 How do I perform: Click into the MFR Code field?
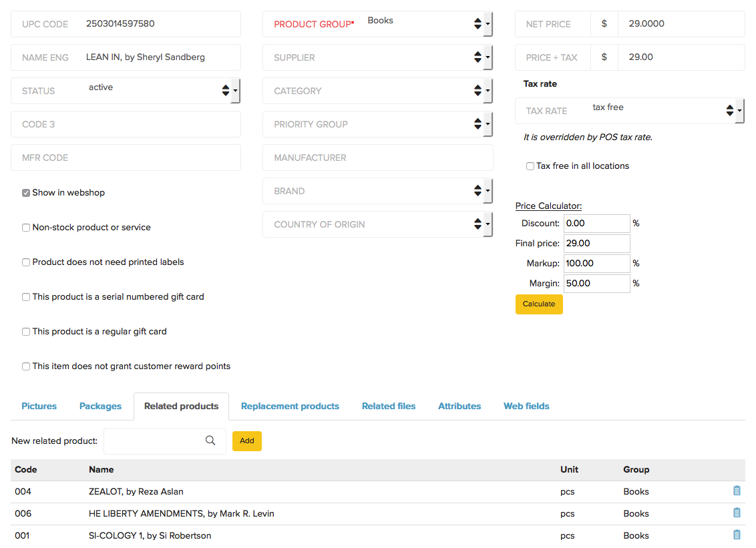[x=126, y=158]
